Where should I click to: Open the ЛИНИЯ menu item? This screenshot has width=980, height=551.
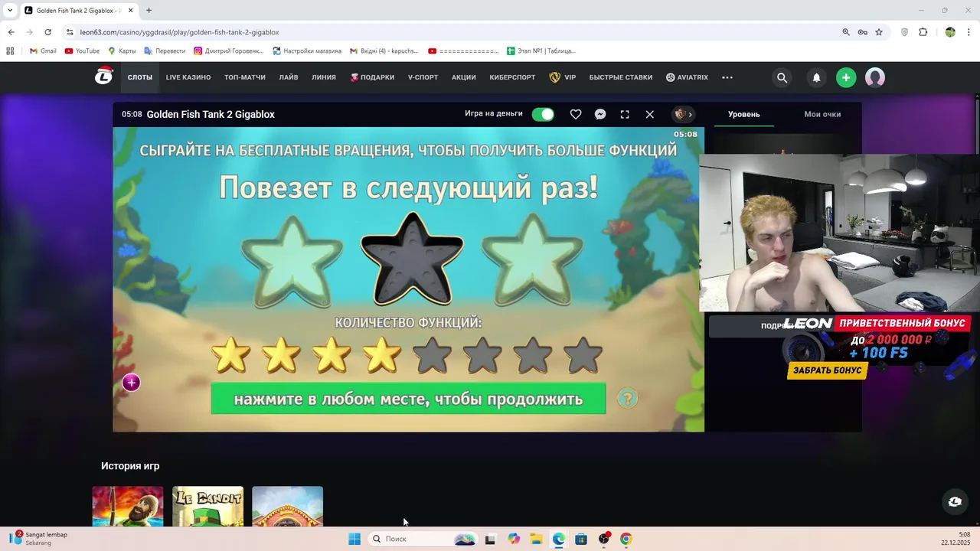click(x=324, y=77)
